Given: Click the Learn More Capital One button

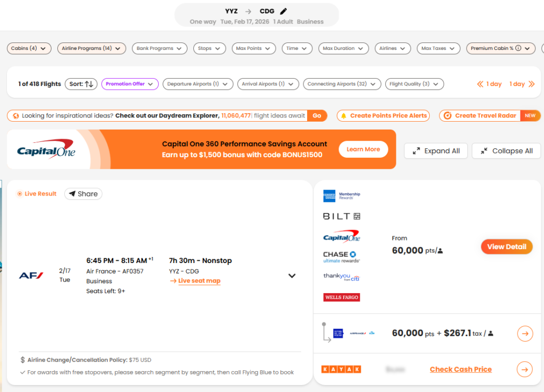Looking at the screenshot, I should (x=363, y=149).
